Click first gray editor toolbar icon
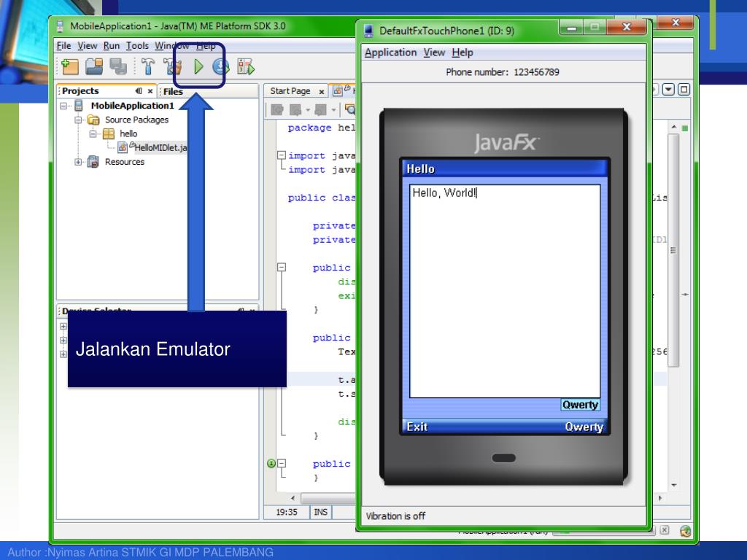The image size is (747, 560). pos(276,110)
